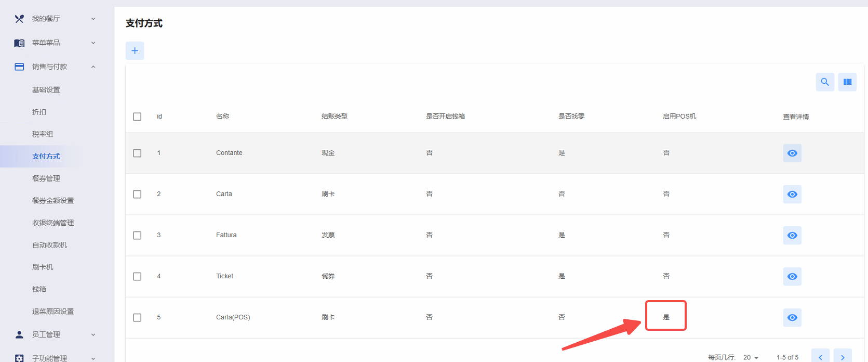Tick the select-all checkbox in table header
The image size is (868, 362).
pyautogui.click(x=137, y=117)
